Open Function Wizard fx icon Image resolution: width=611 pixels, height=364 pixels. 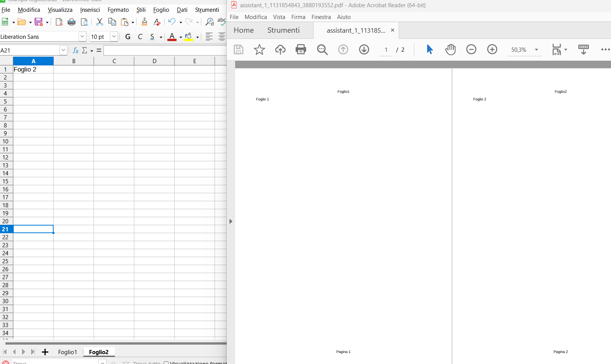[x=75, y=50]
